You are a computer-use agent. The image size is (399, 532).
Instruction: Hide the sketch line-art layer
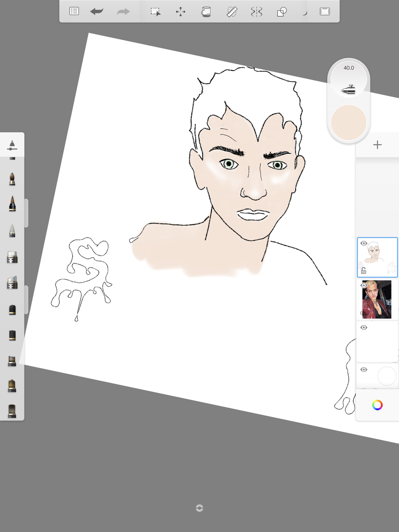[364, 243]
